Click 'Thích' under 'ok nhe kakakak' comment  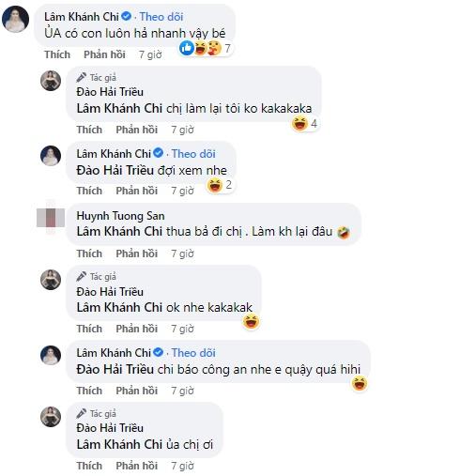pyautogui.click(x=89, y=329)
